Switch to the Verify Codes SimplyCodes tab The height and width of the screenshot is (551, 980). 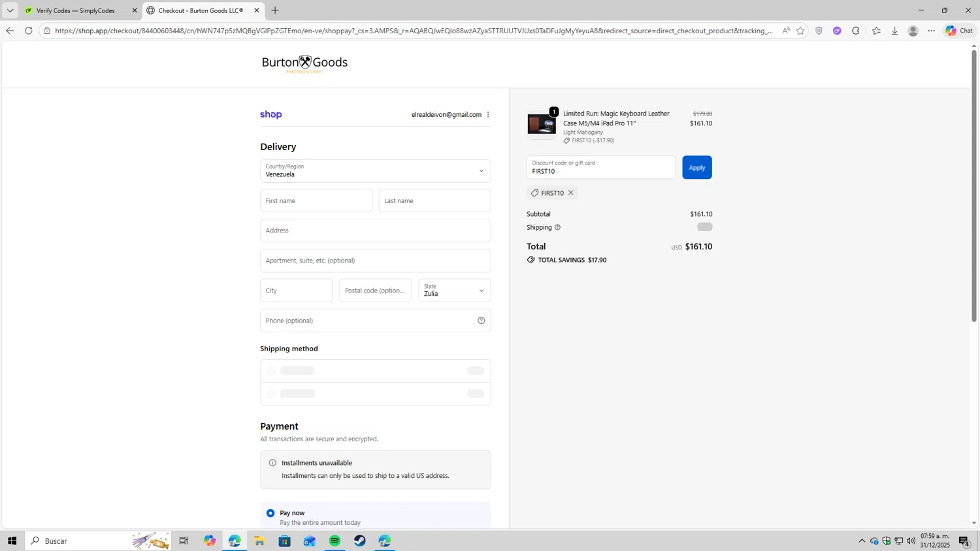point(75,10)
